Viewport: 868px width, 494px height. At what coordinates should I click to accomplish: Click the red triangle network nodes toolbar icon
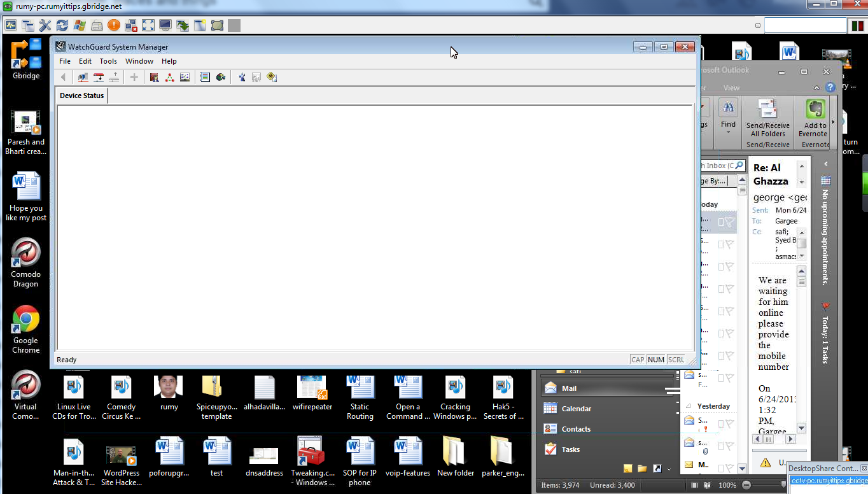[170, 77]
